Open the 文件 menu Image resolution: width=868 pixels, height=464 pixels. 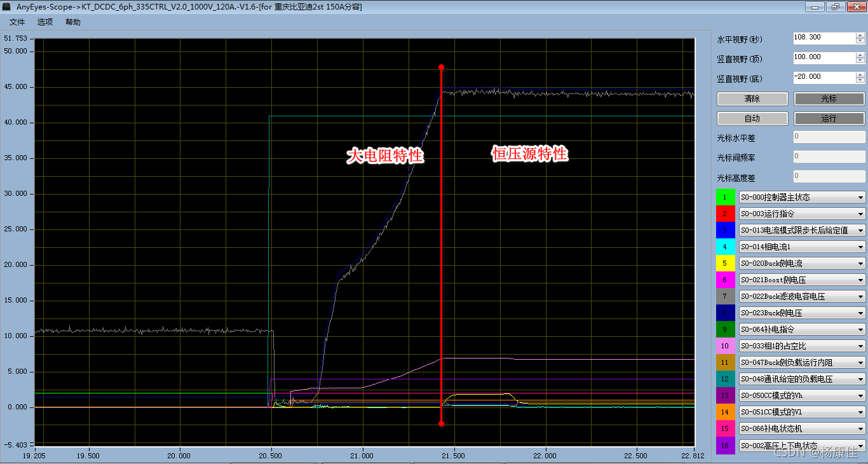17,22
